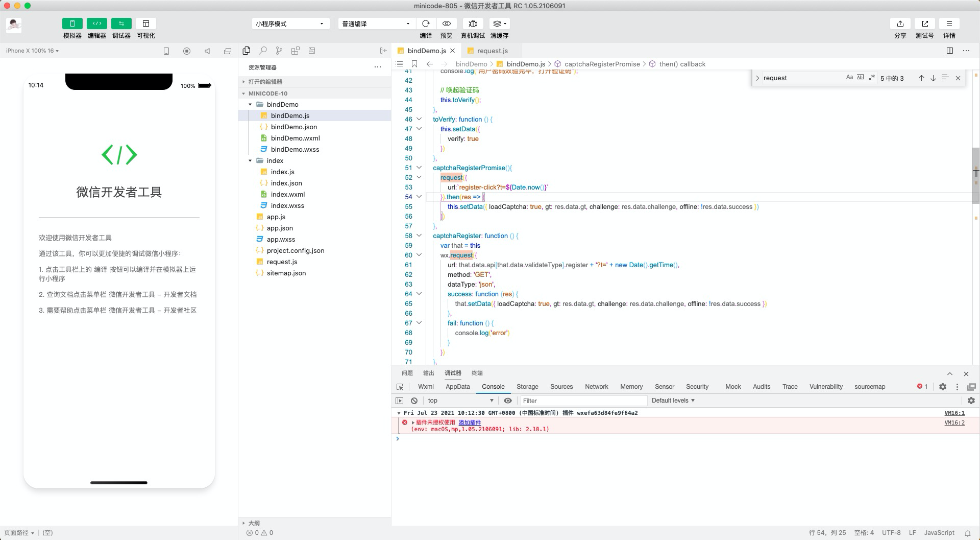Image resolution: width=980 pixels, height=540 pixels.
Task: Fold the code at line 58
Action: (419, 236)
